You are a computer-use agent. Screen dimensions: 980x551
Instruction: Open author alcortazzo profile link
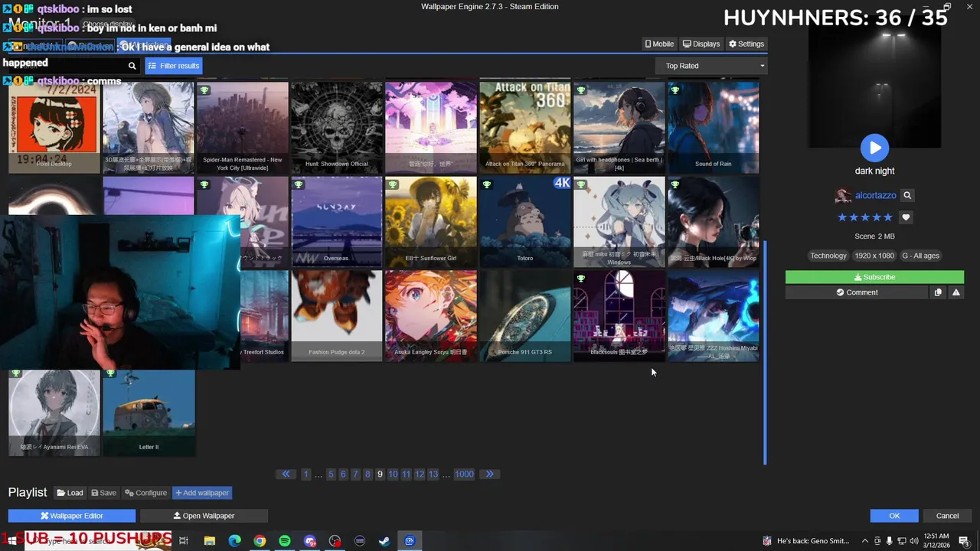tap(875, 195)
